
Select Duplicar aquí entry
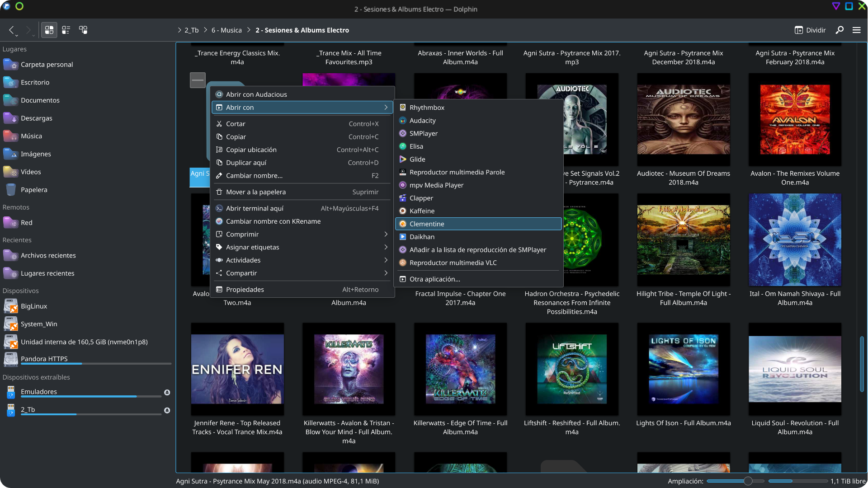click(x=302, y=163)
